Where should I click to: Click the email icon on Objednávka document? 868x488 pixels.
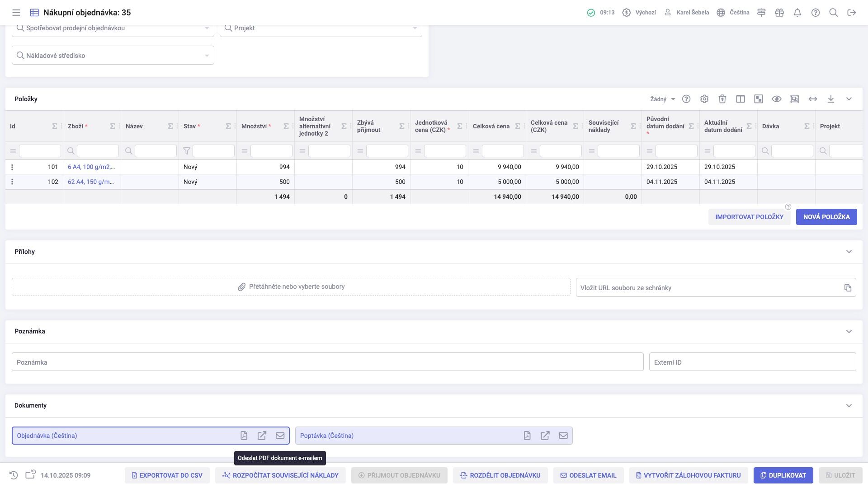(x=280, y=436)
